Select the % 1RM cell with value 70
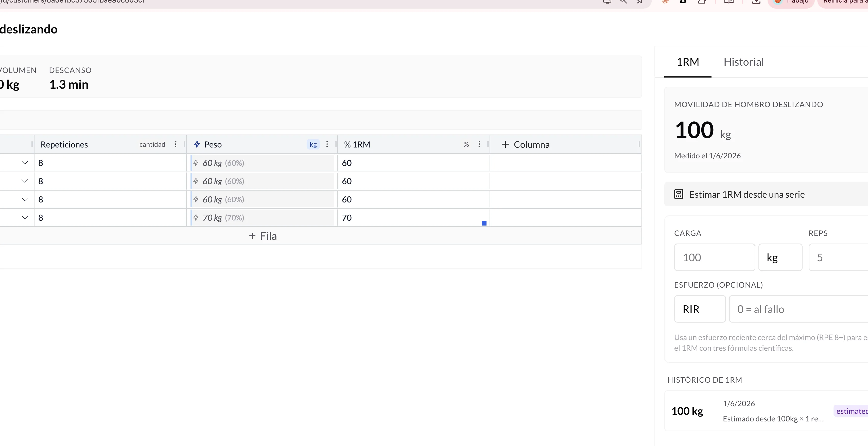 (414, 217)
